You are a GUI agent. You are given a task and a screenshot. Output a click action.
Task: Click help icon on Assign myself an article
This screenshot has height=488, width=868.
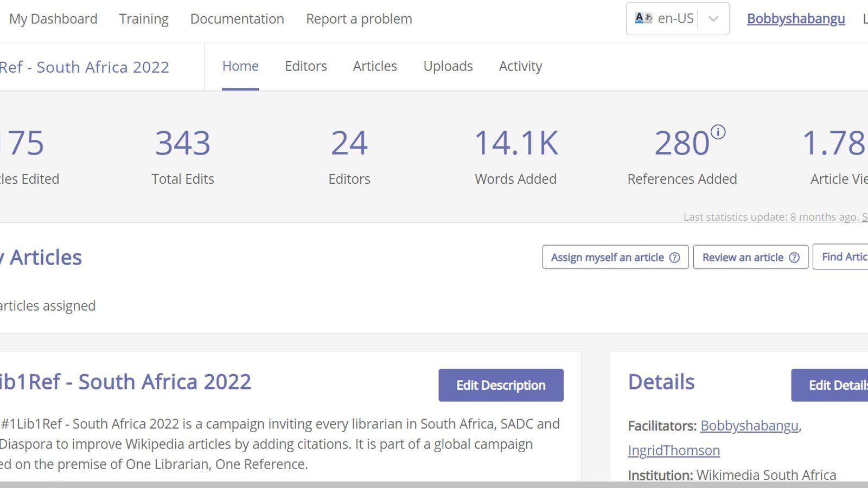(674, 258)
